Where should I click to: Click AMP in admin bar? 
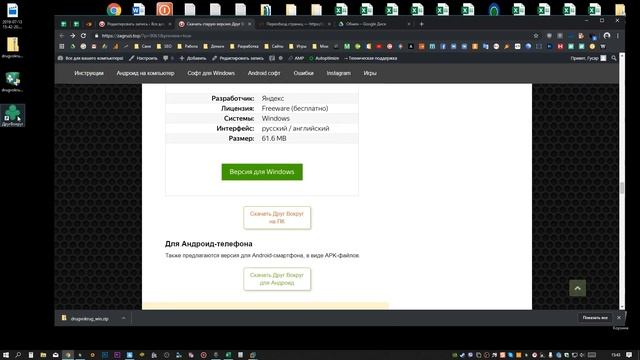coord(296,58)
